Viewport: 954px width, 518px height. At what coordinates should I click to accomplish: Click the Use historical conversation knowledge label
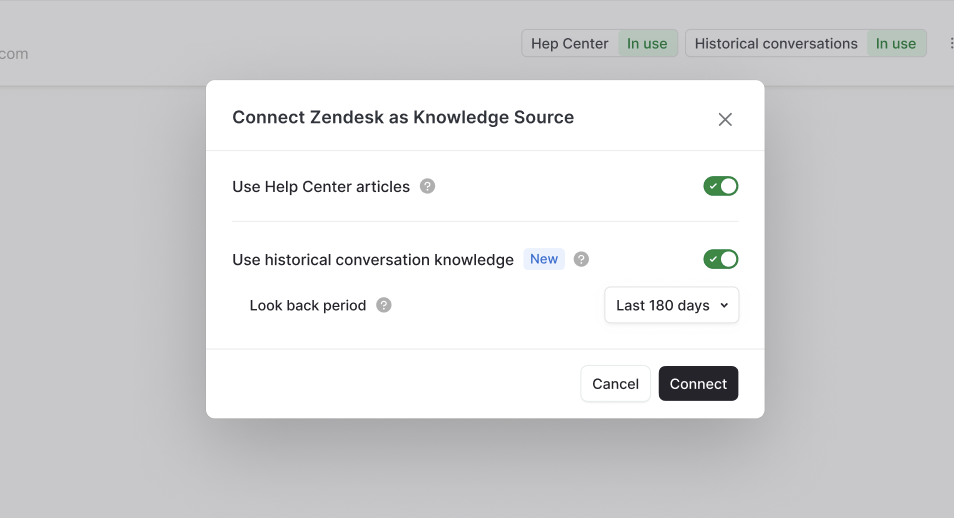373,259
